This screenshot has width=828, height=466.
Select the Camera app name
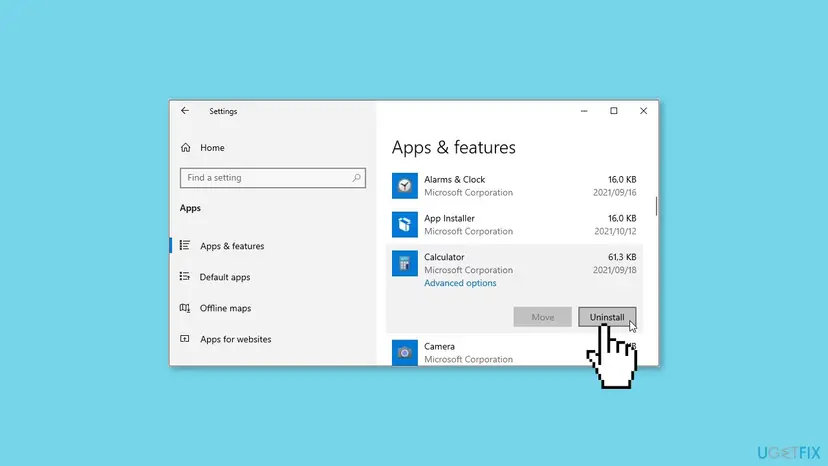[x=439, y=346]
